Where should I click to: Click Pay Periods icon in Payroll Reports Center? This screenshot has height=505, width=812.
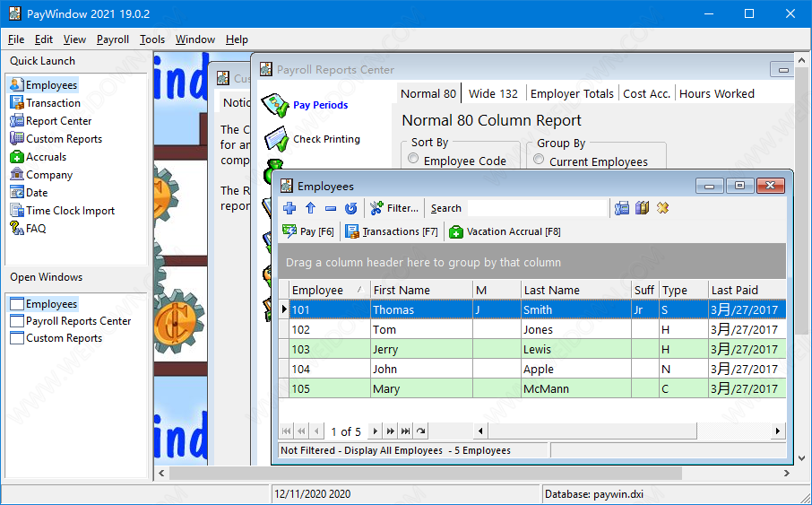[274, 105]
